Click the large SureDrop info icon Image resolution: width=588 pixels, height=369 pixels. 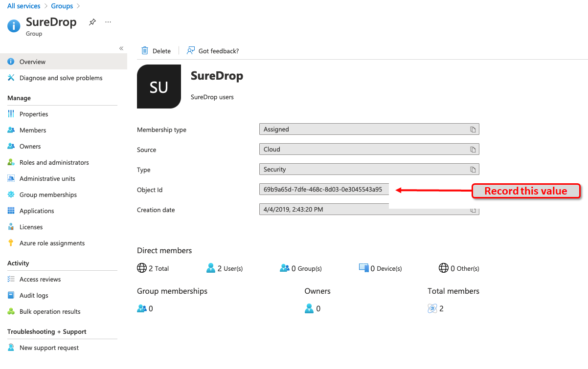(14, 25)
